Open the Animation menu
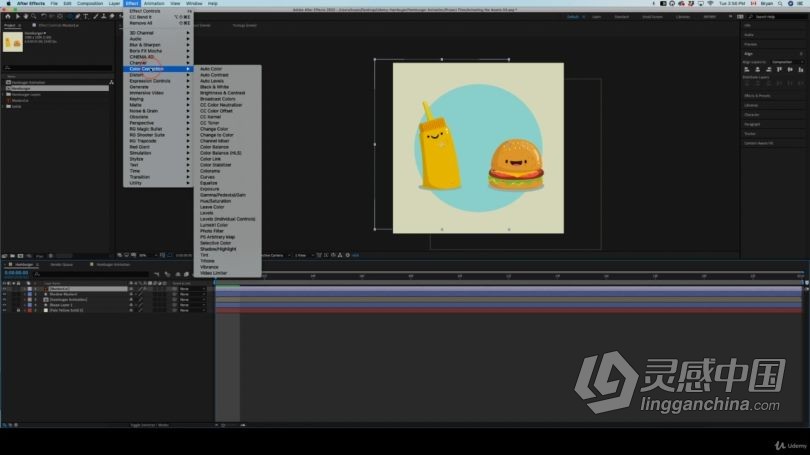810x455 pixels. pos(154,3)
